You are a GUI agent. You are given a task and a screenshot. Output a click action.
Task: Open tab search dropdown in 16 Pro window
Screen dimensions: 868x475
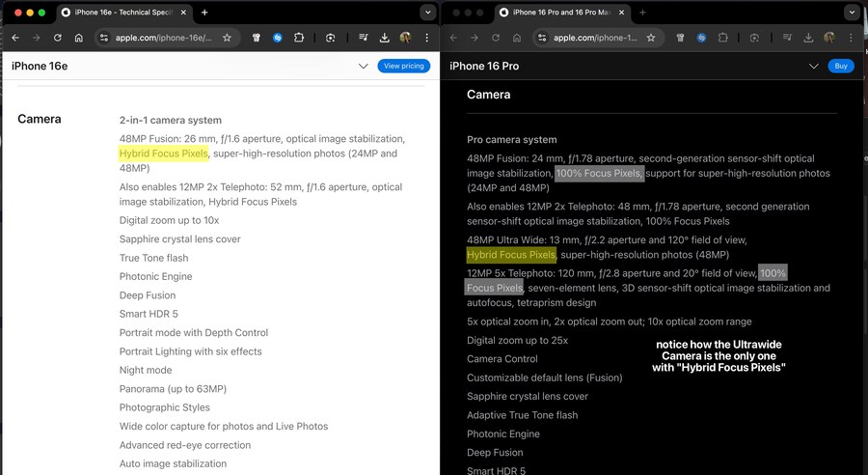(x=852, y=13)
